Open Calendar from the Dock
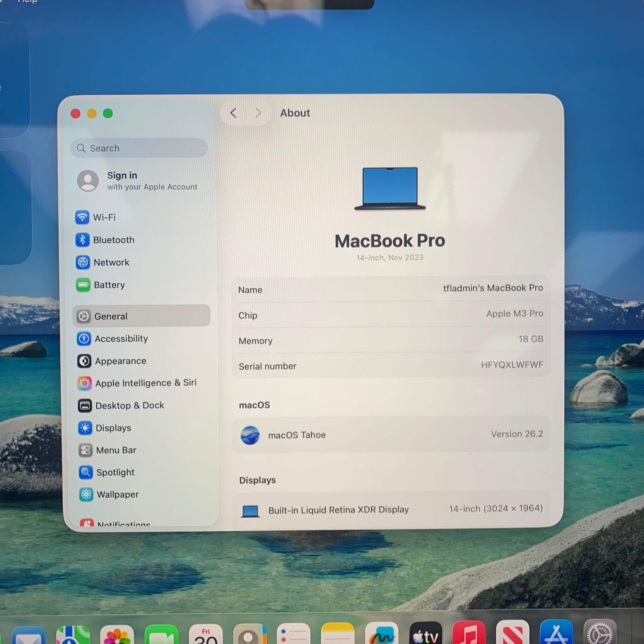The image size is (644, 644). coord(206,634)
